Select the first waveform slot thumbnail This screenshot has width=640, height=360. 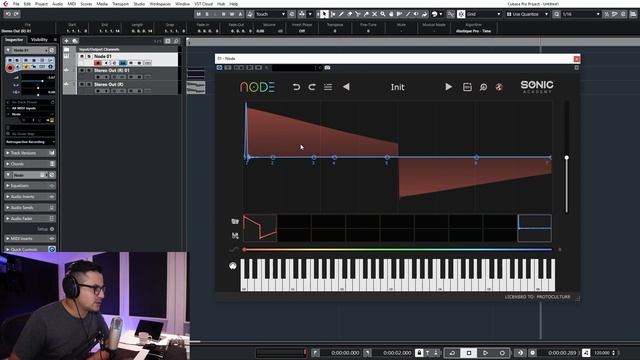click(260, 228)
